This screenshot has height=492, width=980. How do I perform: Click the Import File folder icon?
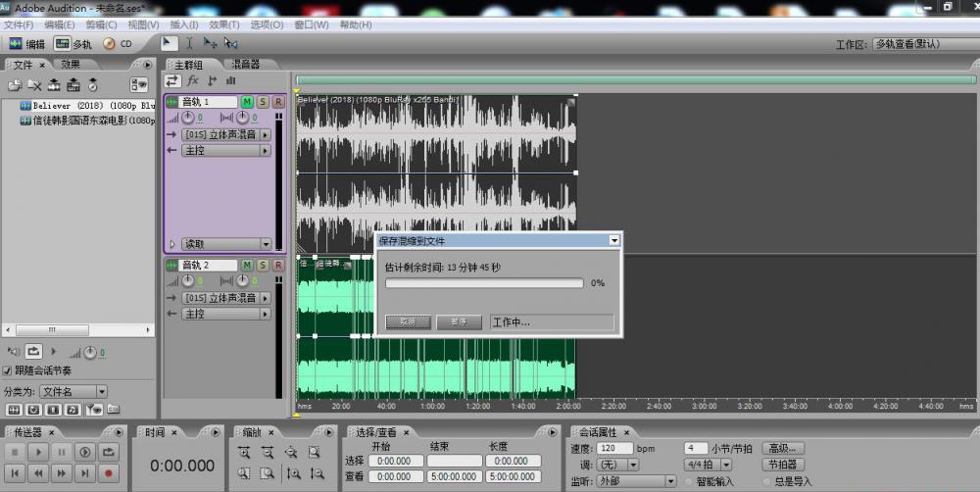pos(15,85)
